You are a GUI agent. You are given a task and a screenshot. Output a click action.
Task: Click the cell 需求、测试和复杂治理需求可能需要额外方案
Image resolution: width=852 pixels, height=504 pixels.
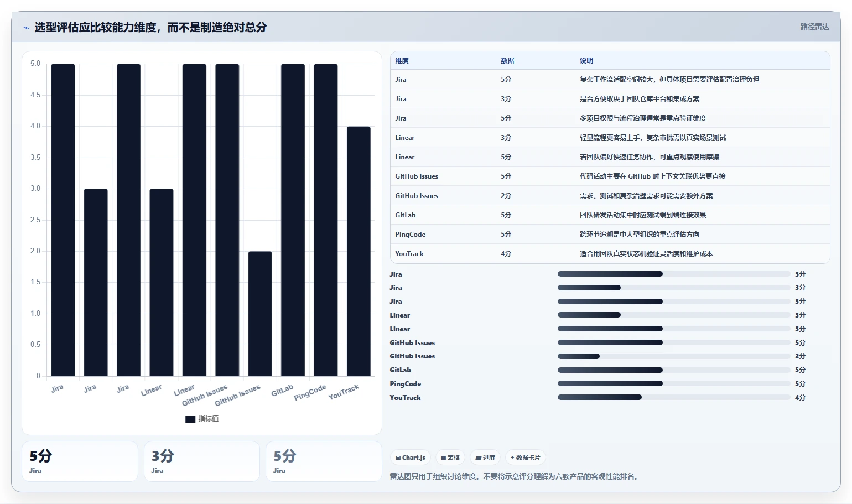(646, 196)
